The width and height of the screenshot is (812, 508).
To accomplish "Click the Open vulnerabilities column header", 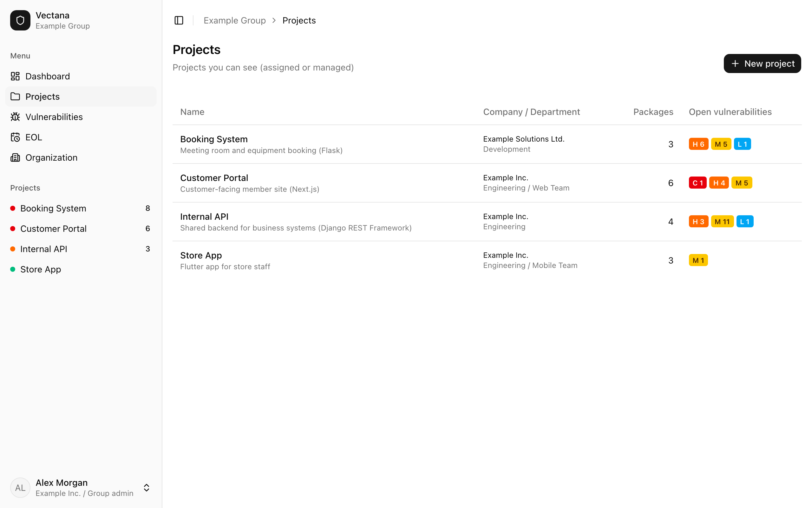I will coord(730,112).
